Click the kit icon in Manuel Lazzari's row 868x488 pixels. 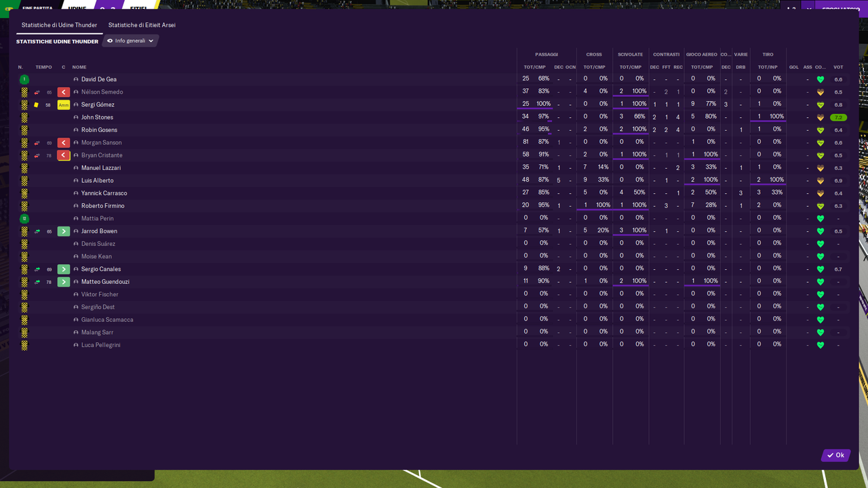[24, 168]
